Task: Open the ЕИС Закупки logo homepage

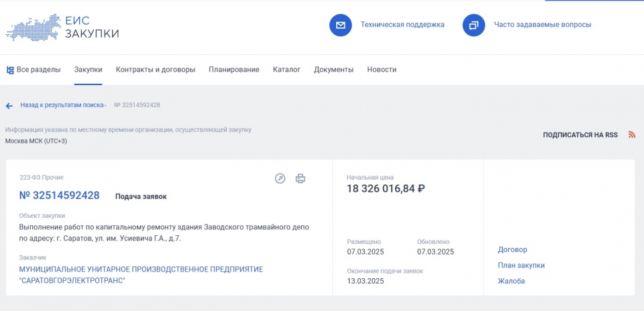Action: click(62, 27)
